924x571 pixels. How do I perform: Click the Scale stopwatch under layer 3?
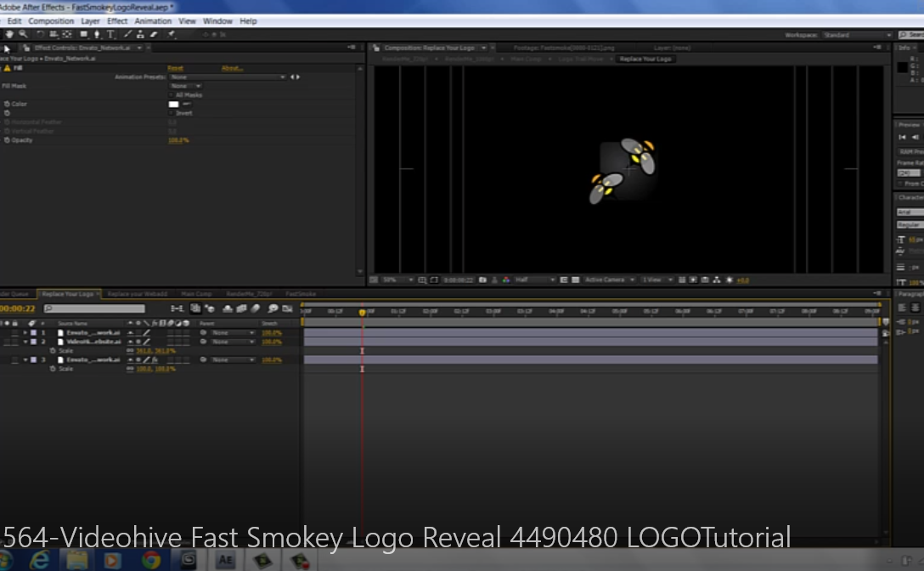point(53,370)
